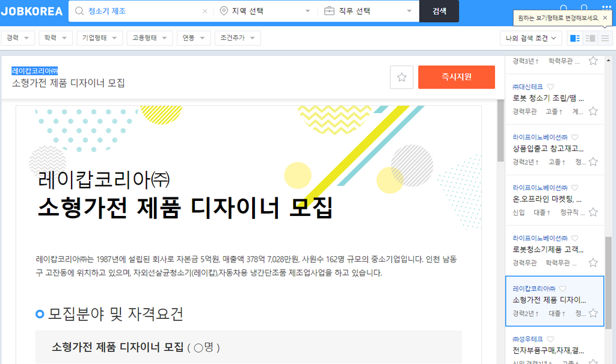The image size is (616, 364).
Task: Click the job list scroll-up arrow
Action: [608, 61]
